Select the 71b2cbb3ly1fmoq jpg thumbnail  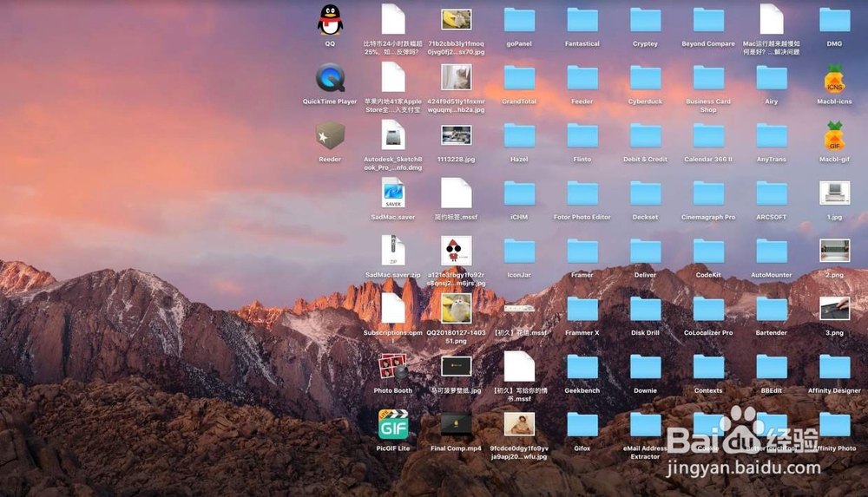click(x=457, y=20)
